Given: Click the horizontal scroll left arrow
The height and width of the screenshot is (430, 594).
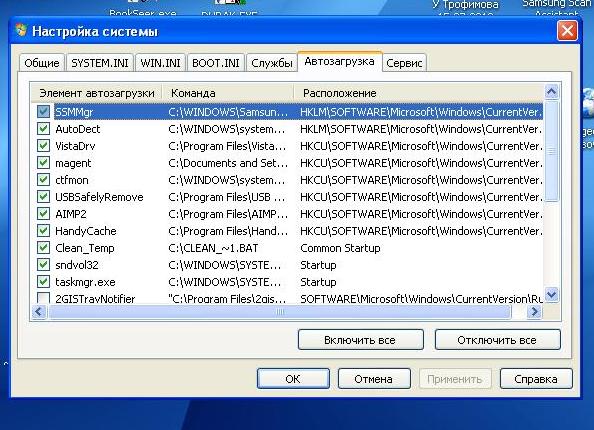Looking at the screenshot, I should (x=39, y=312).
